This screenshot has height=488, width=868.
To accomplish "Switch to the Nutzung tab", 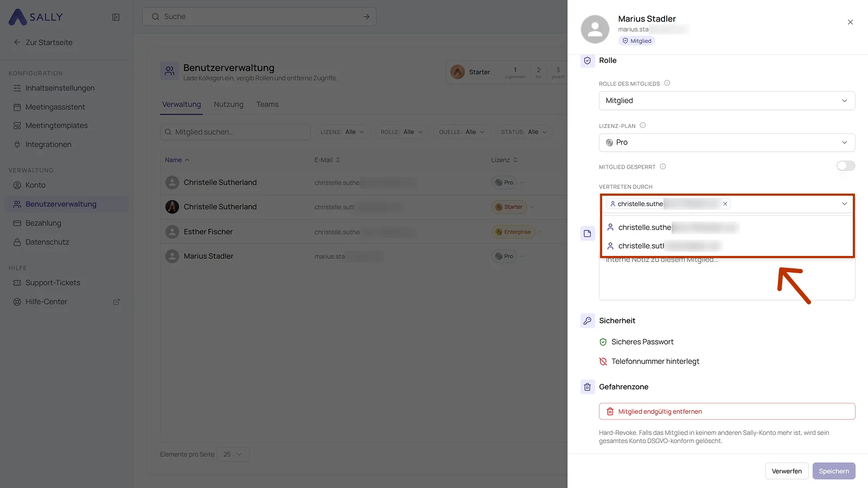I will point(228,105).
